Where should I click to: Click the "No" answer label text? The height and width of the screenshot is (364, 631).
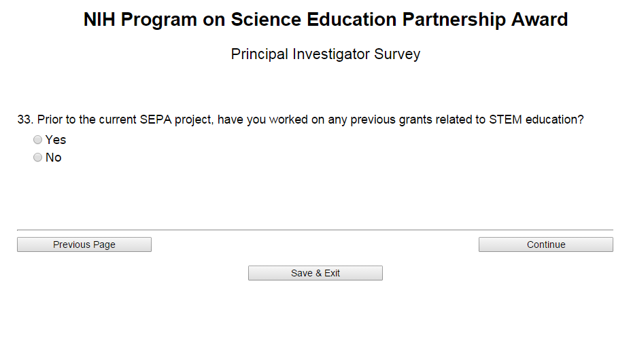click(54, 158)
